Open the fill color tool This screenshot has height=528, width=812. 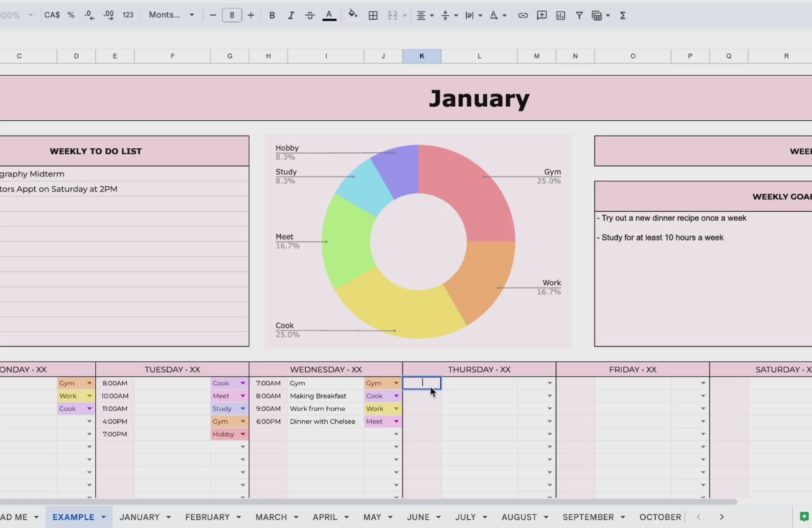coord(352,15)
